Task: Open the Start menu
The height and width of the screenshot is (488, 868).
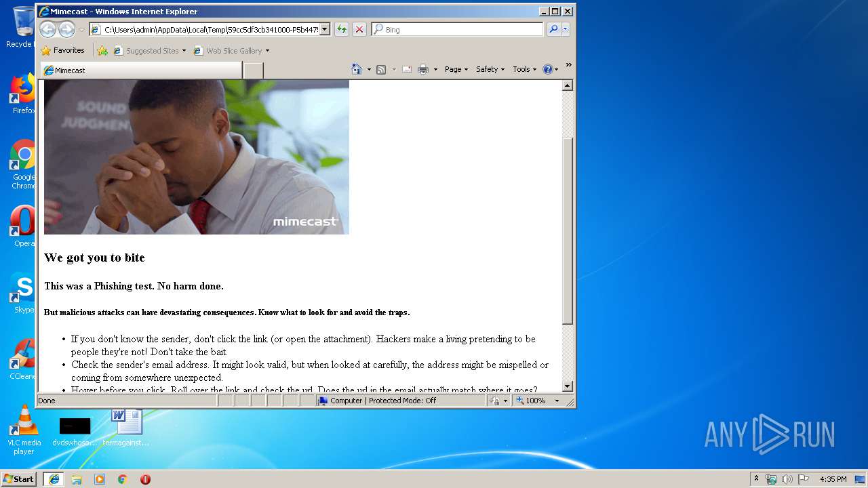Action: pos(19,479)
